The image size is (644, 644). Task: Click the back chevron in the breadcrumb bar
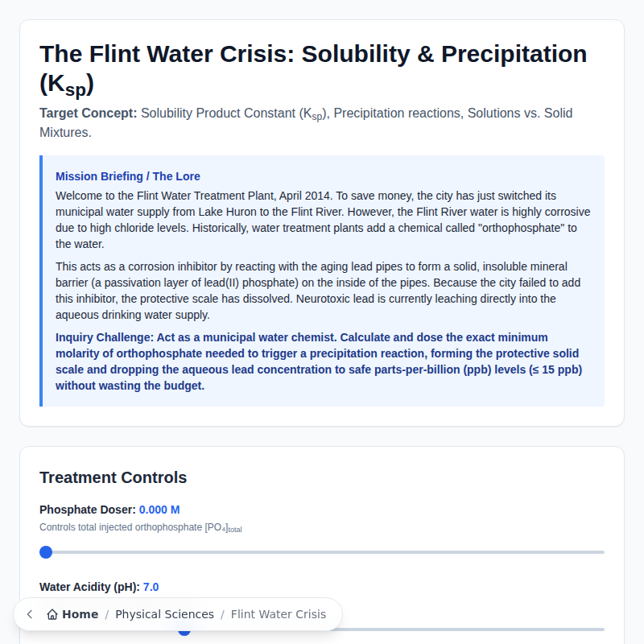(29, 614)
